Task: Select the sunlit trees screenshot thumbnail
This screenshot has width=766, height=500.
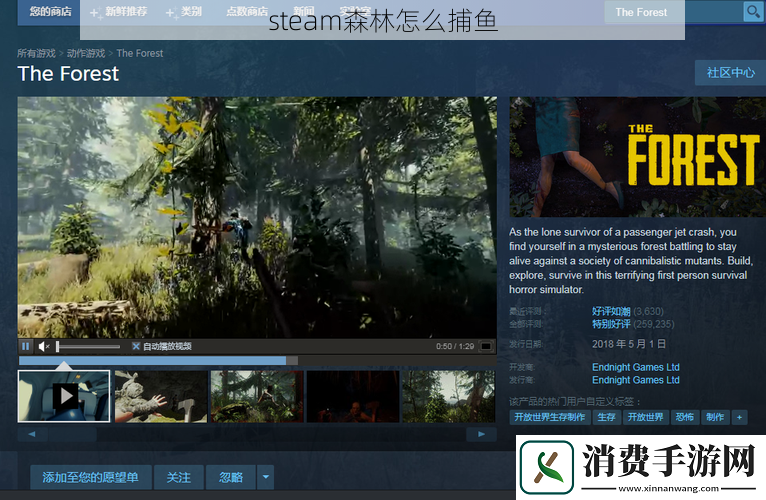Action: pos(448,396)
